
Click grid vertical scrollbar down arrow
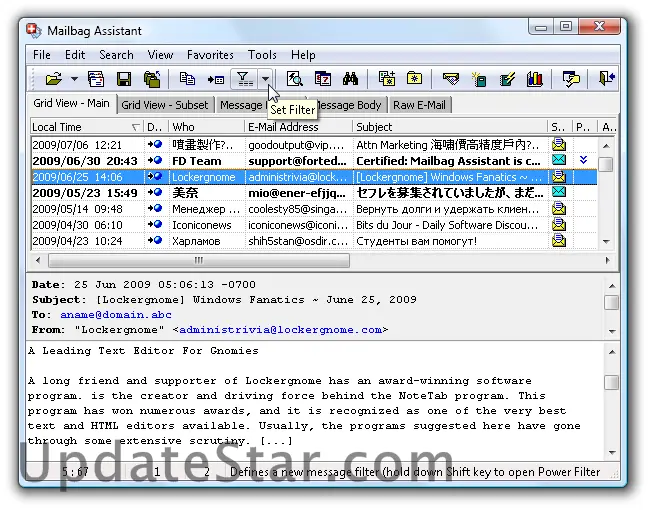[606, 241]
